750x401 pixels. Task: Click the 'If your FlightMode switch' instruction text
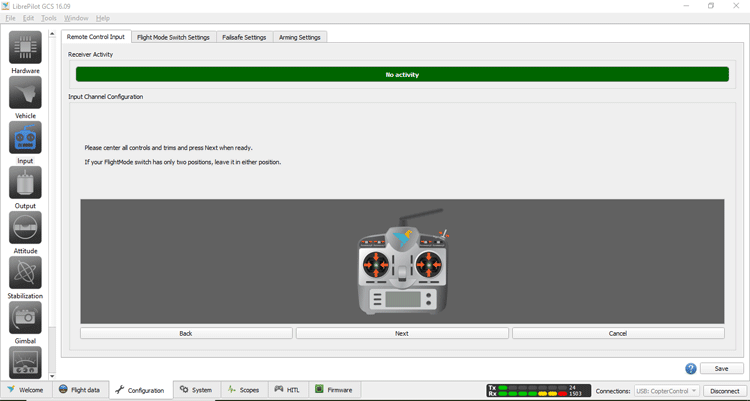[183, 162]
